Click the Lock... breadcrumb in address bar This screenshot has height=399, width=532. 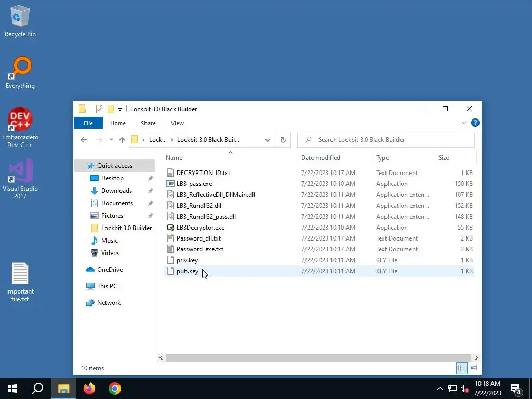click(x=158, y=140)
